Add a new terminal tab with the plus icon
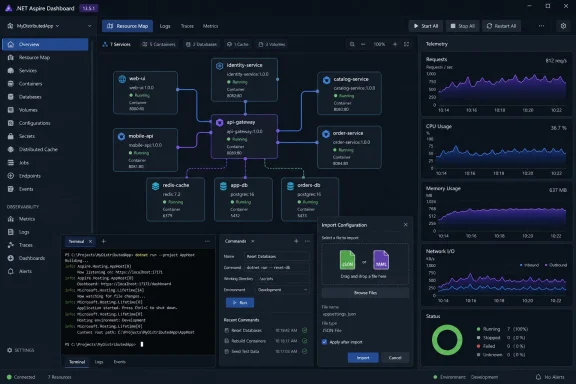This screenshot has height=384, width=576. point(104,241)
